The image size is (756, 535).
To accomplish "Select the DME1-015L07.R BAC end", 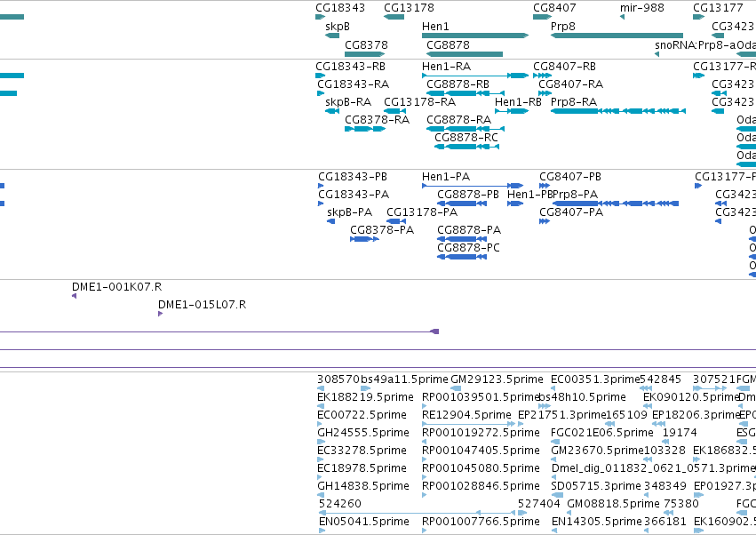I will tap(202, 305).
